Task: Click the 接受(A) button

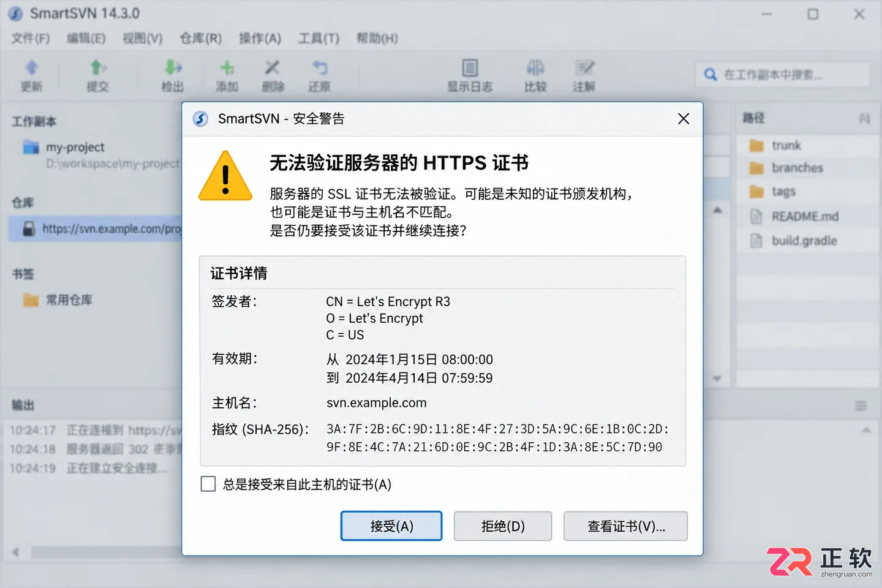Action: click(x=391, y=526)
